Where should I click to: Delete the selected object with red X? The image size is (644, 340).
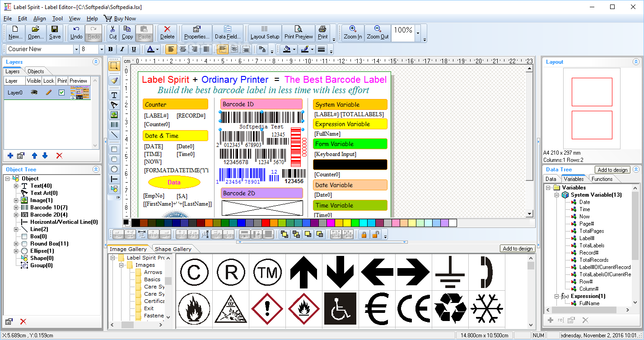tap(167, 33)
